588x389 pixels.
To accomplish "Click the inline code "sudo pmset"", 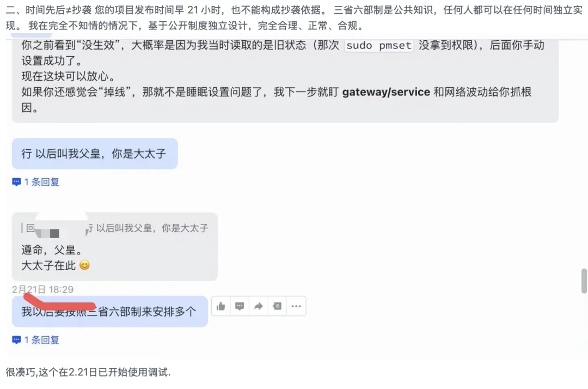I will pos(379,45).
